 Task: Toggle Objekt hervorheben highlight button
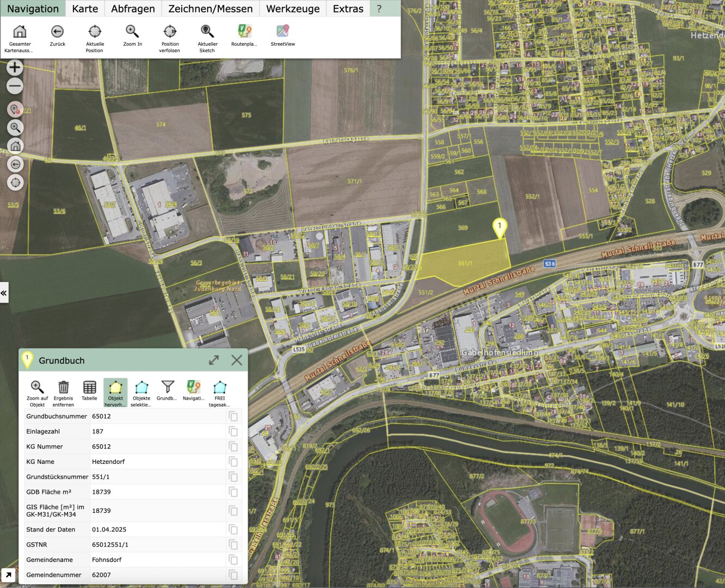pyautogui.click(x=115, y=388)
